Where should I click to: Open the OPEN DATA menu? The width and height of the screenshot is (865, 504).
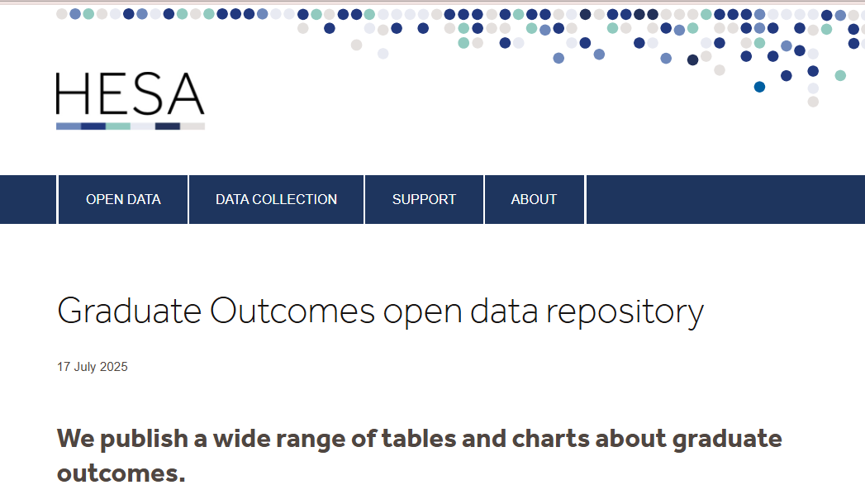point(123,200)
